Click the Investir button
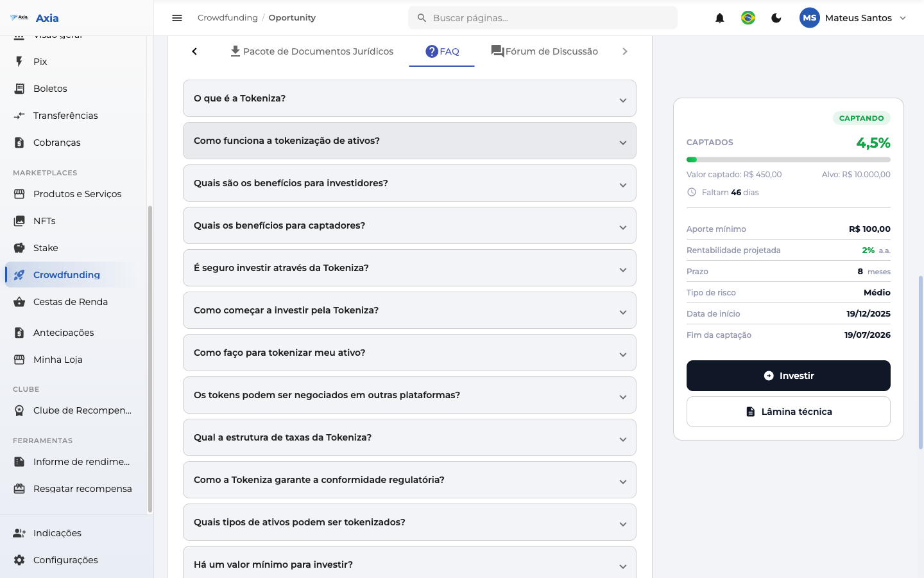 [789, 376]
